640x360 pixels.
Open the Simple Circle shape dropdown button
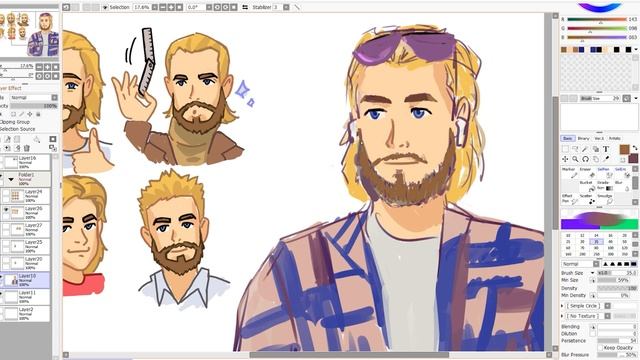(607, 306)
